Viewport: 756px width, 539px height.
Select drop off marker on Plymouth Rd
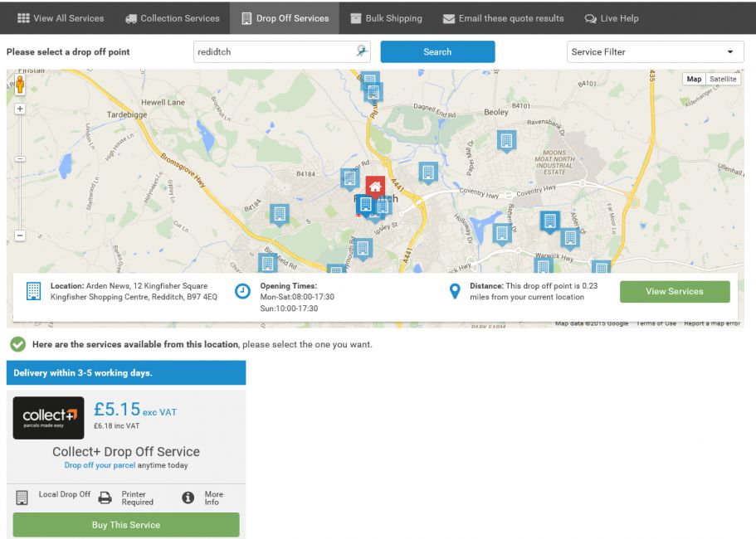click(x=363, y=249)
